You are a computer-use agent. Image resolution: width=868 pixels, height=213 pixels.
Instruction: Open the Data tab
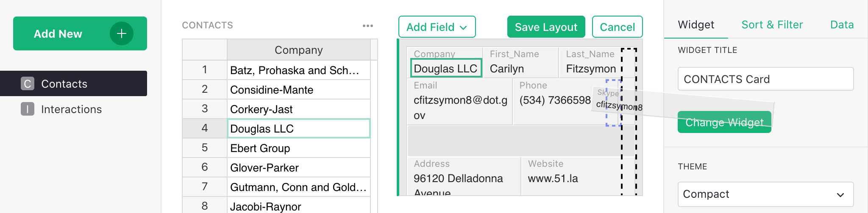pos(842,25)
